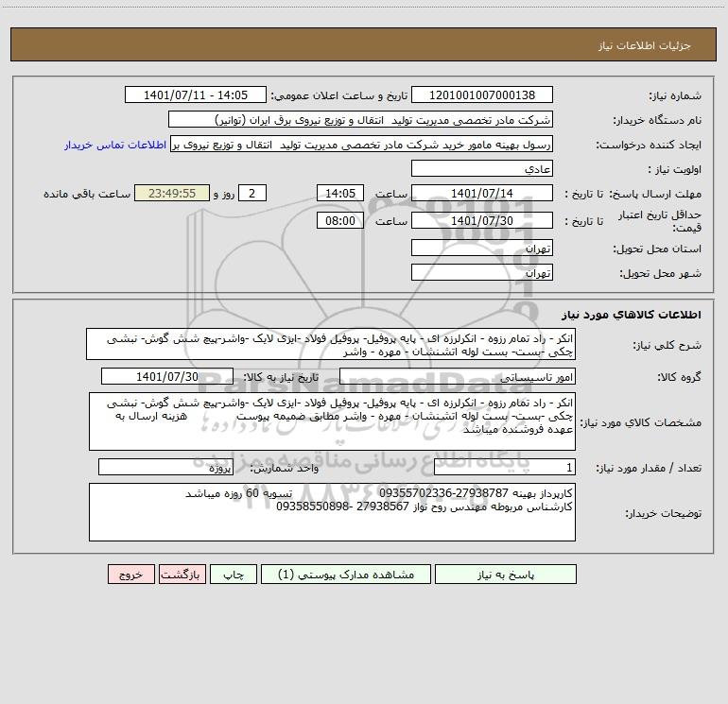Click the گروه کالا label
The width and height of the screenshot is (728, 704).
pos(679,377)
